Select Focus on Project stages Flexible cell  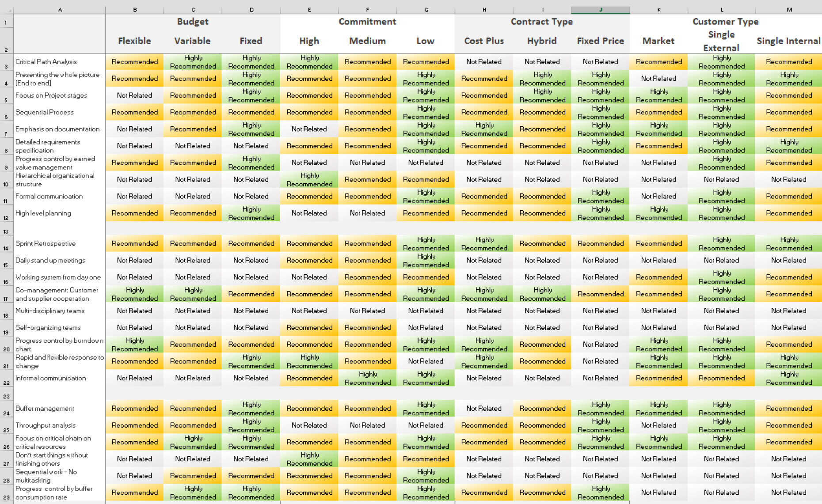134,95
